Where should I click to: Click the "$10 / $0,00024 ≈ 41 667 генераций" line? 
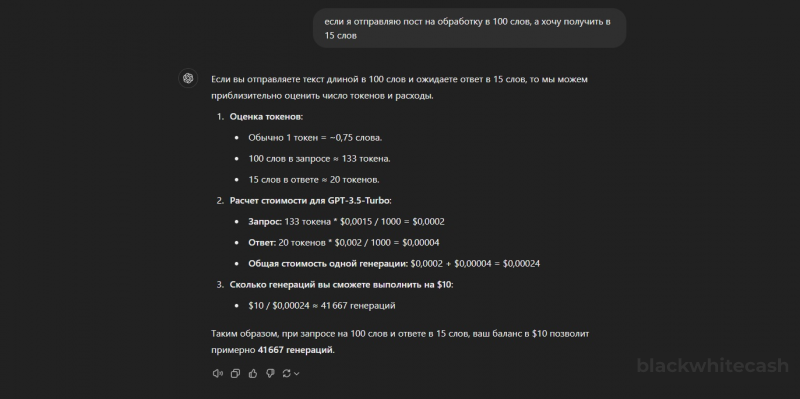(322, 306)
